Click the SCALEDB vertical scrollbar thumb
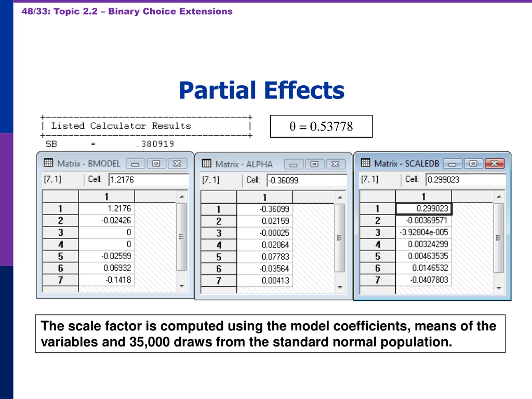 [499, 238]
